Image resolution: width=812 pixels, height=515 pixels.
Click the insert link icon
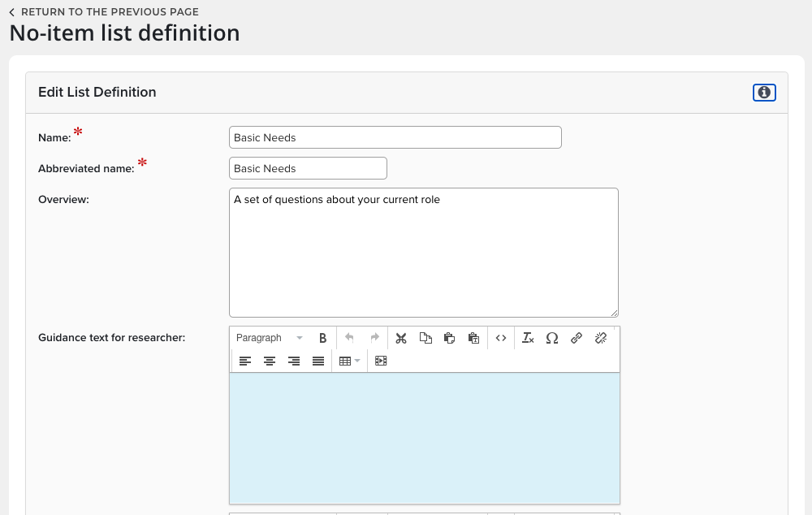click(x=577, y=338)
